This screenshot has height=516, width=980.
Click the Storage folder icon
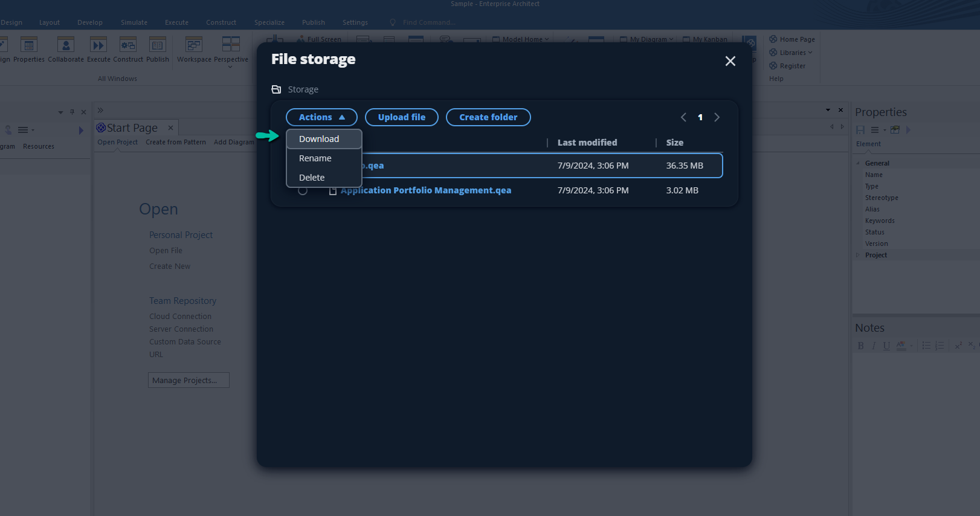(x=276, y=89)
